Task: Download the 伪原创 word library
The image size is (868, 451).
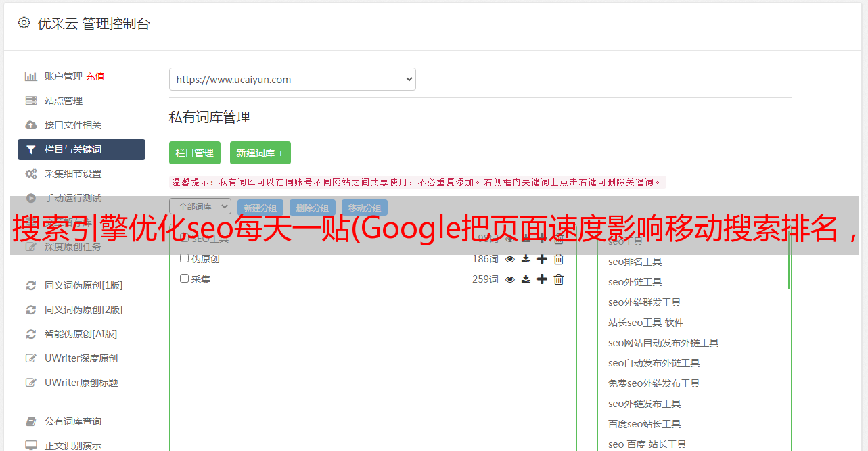Action: click(526, 259)
